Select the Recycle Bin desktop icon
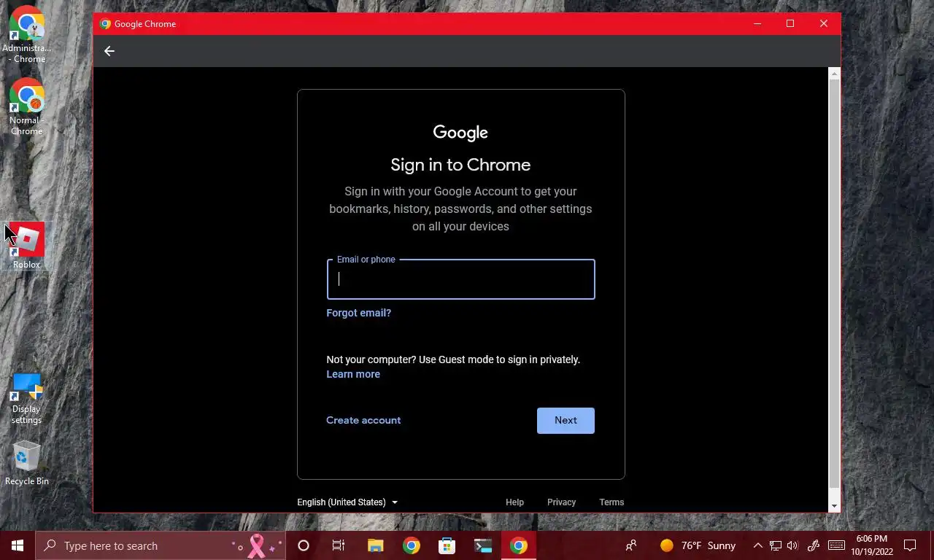The width and height of the screenshot is (934, 560). coord(27,463)
